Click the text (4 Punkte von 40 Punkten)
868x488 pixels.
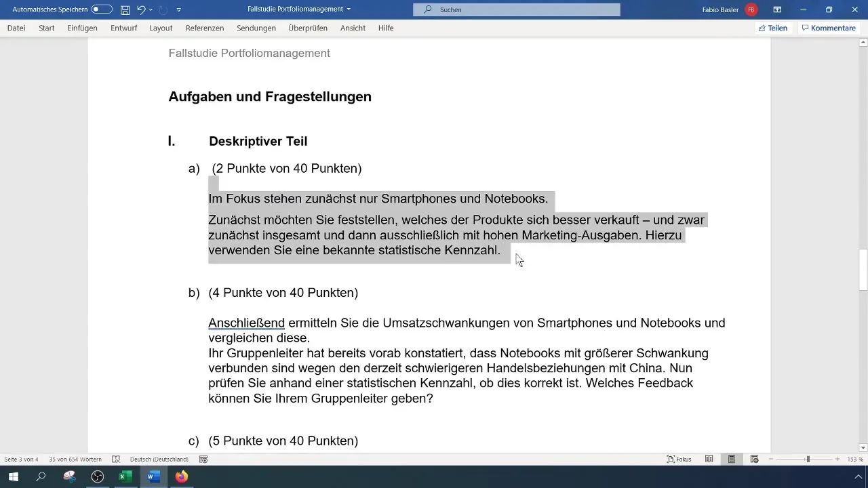(x=283, y=293)
